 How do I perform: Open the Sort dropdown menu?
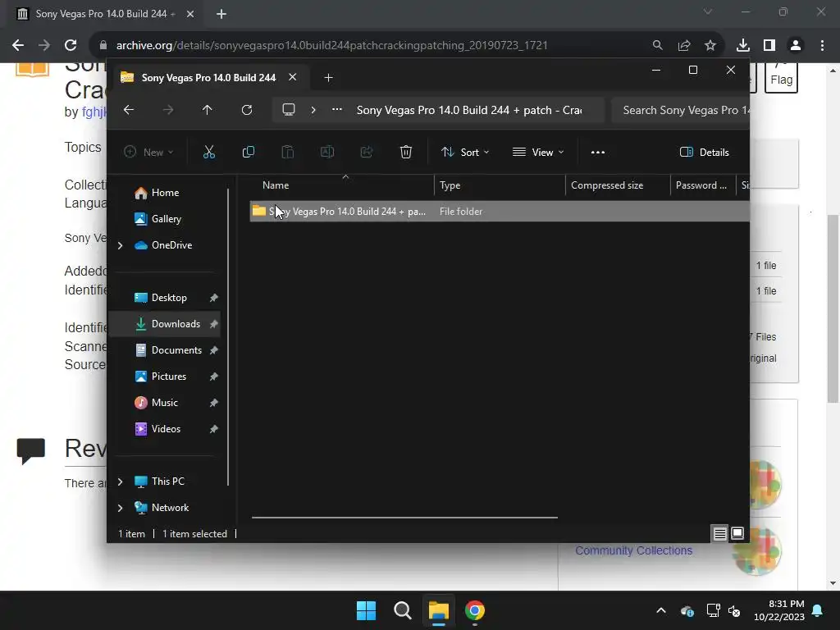[465, 152]
